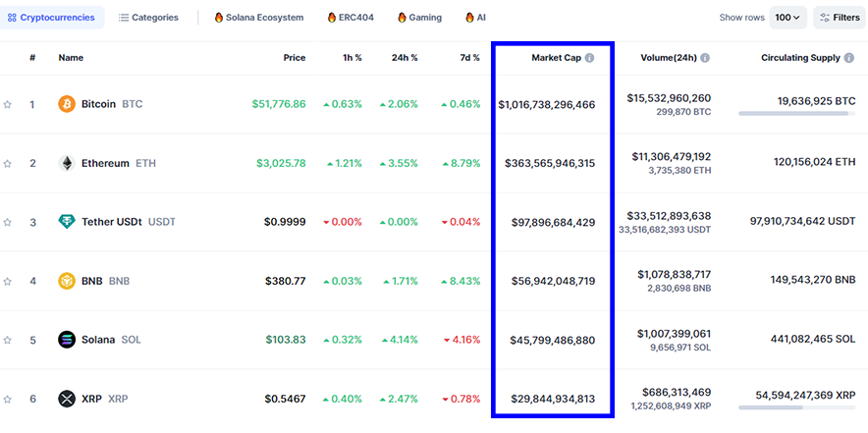Open the Bitcoin name link
Image resolution: width=868 pixels, height=433 pixels.
pos(98,104)
